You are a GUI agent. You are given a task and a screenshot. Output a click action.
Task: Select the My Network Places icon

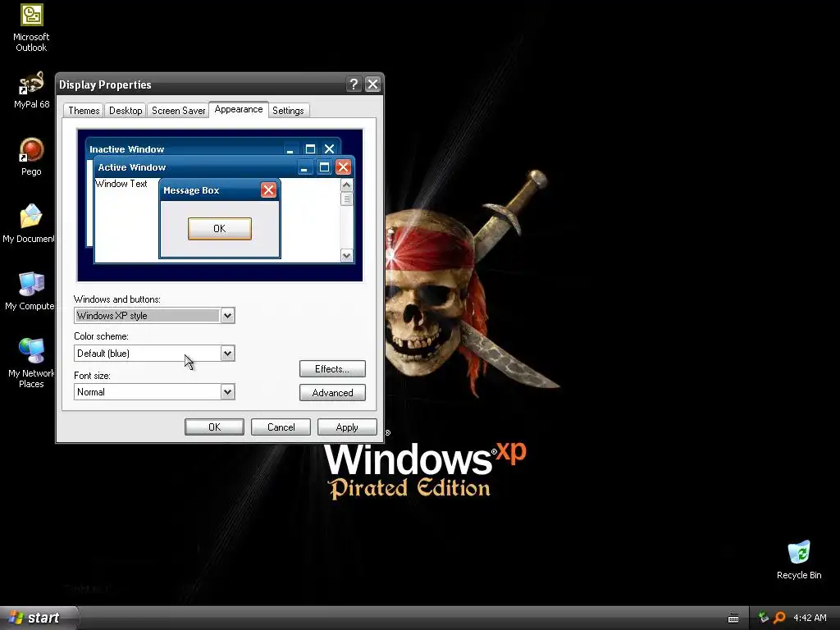tap(31, 363)
